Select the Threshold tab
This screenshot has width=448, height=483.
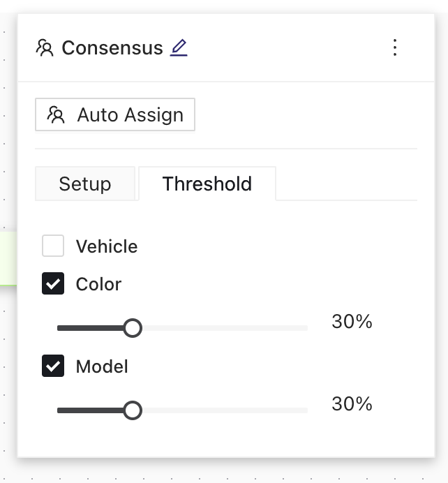click(x=207, y=184)
